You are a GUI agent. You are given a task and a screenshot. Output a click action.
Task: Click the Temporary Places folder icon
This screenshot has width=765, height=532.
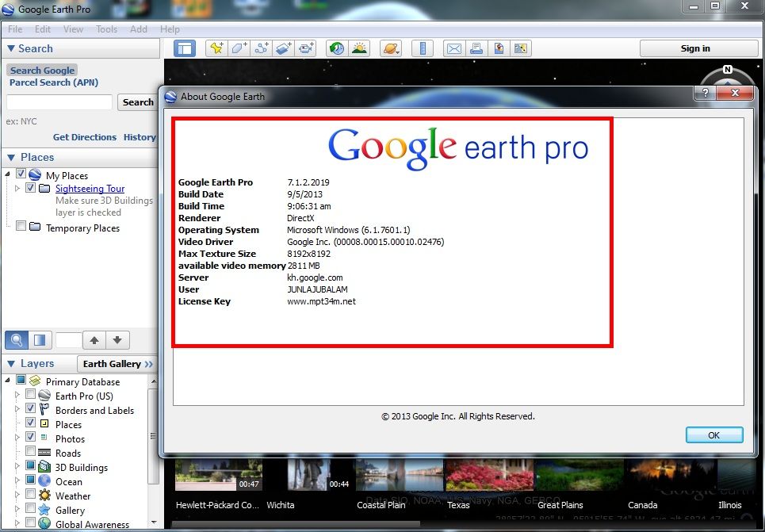[35, 227]
